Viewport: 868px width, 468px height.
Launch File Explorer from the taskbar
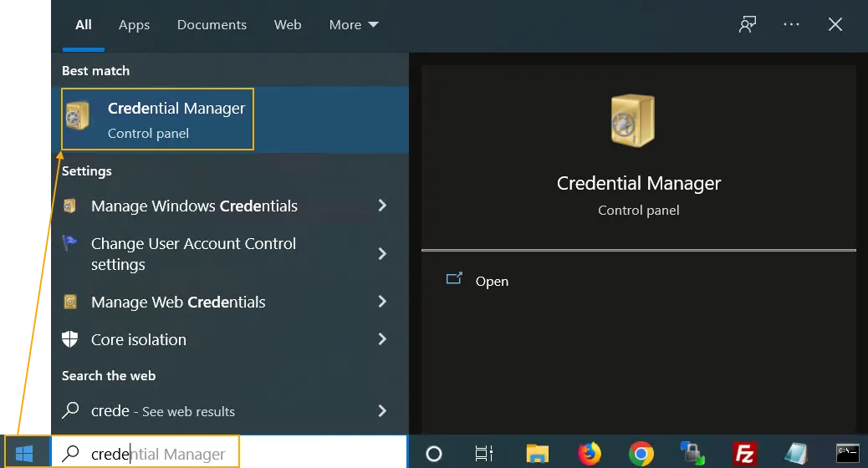537,454
